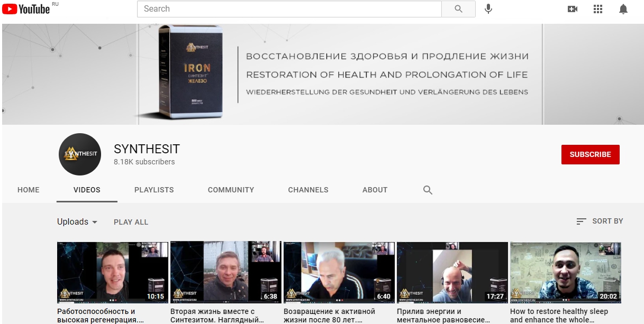Expand the Uploads dropdown
Screen dimensions: 644x324
click(x=77, y=222)
